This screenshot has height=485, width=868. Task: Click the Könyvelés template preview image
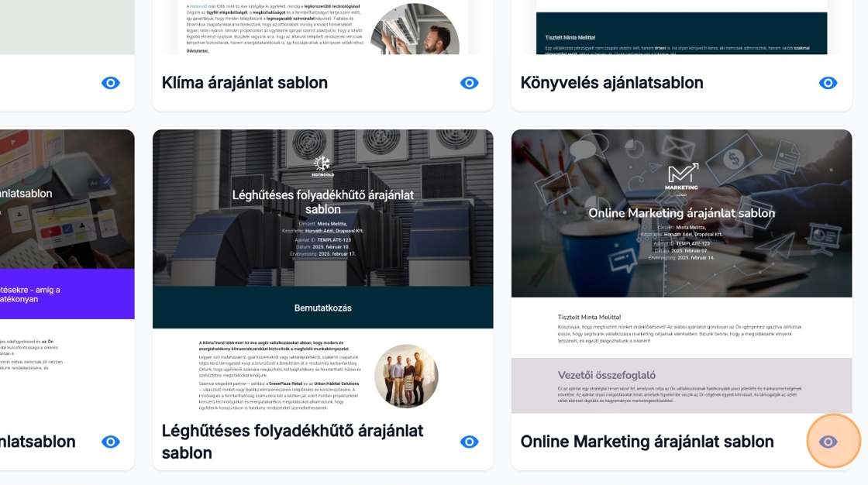(x=682, y=27)
